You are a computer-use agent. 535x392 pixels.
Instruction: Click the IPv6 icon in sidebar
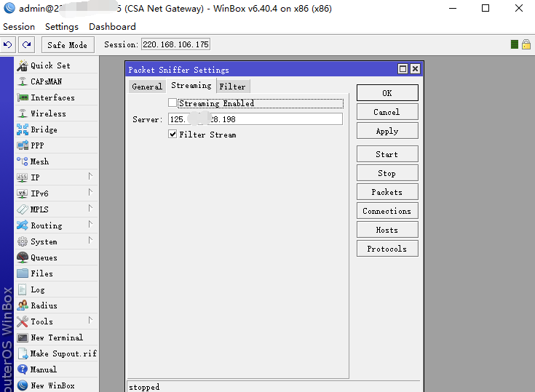click(x=23, y=193)
